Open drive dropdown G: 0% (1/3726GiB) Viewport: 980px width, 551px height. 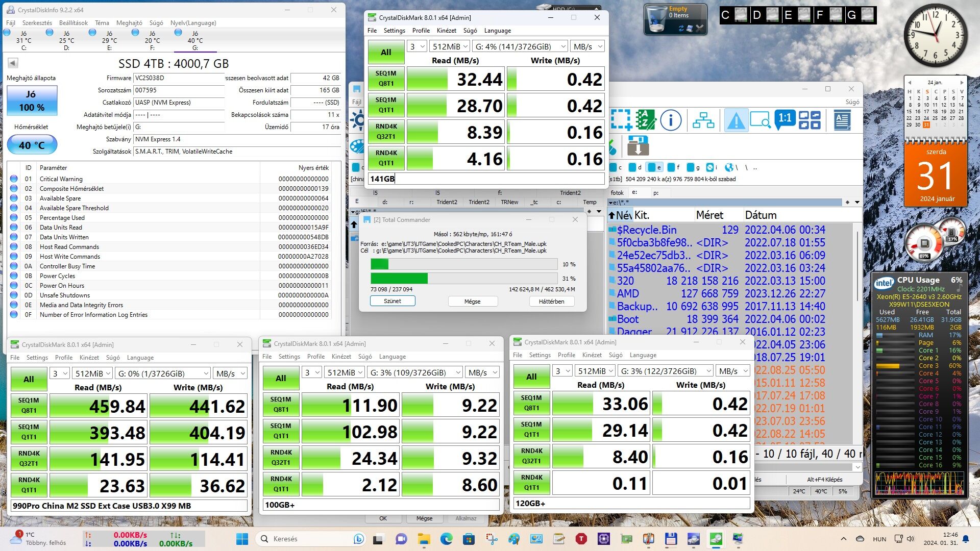click(163, 373)
